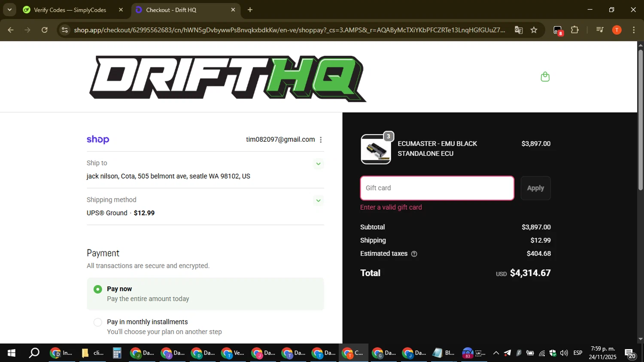Click the Total amount $4,314.67
The width and height of the screenshot is (644, 362).
(530, 273)
